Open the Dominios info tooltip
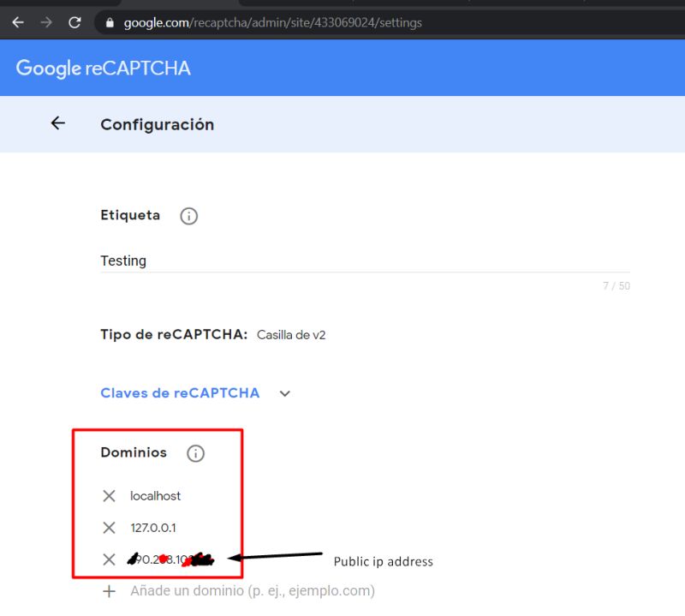Viewport: 685px width, 616px height. click(195, 453)
